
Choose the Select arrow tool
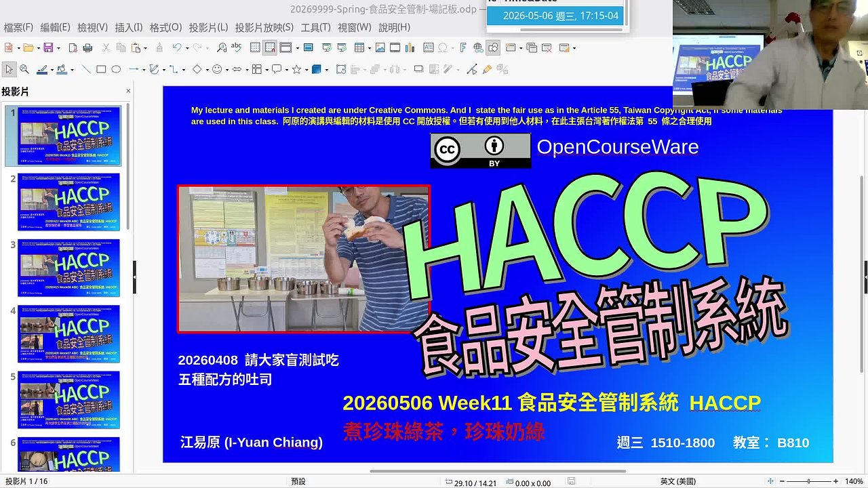(9, 69)
